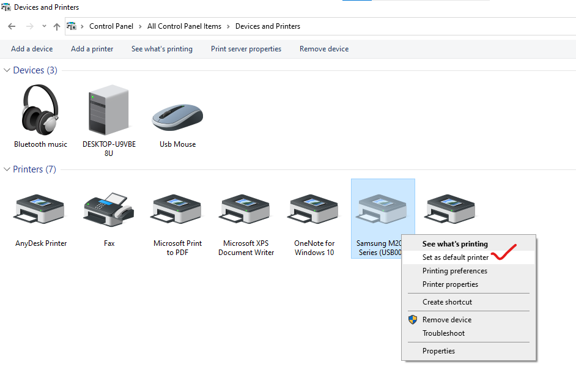Click the Devices and Printers breadcrumb
The height and width of the screenshot is (392, 576).
click(x=268, y=26)
